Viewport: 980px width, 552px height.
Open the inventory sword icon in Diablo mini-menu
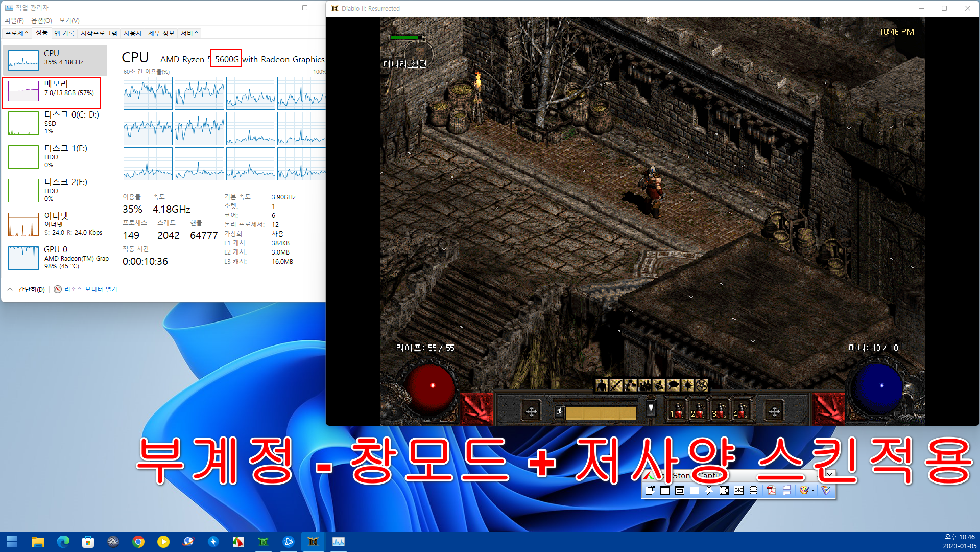tap(616, 385)
